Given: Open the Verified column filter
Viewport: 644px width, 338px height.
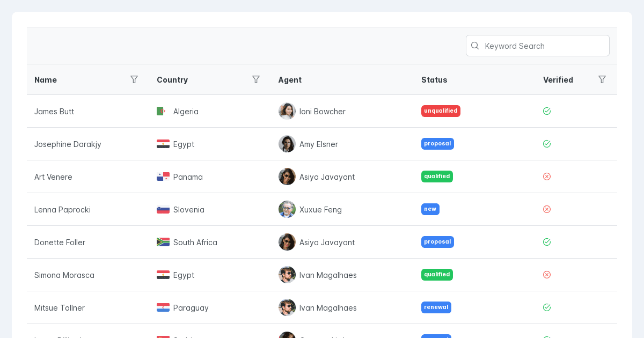Looking at the screenshot, I should [x=602, y=79].
